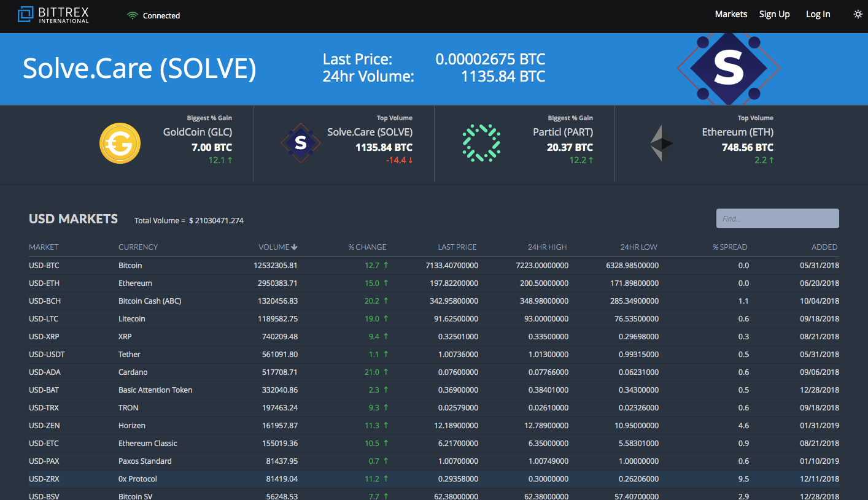Click USD-ZEN market cell
Image resolution: width=868 pixels, height=500 pixels.
44,426
